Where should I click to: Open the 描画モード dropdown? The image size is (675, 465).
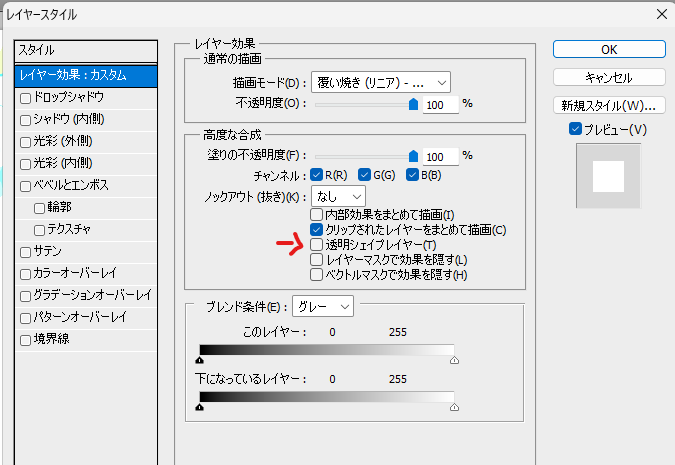[381, 82]
